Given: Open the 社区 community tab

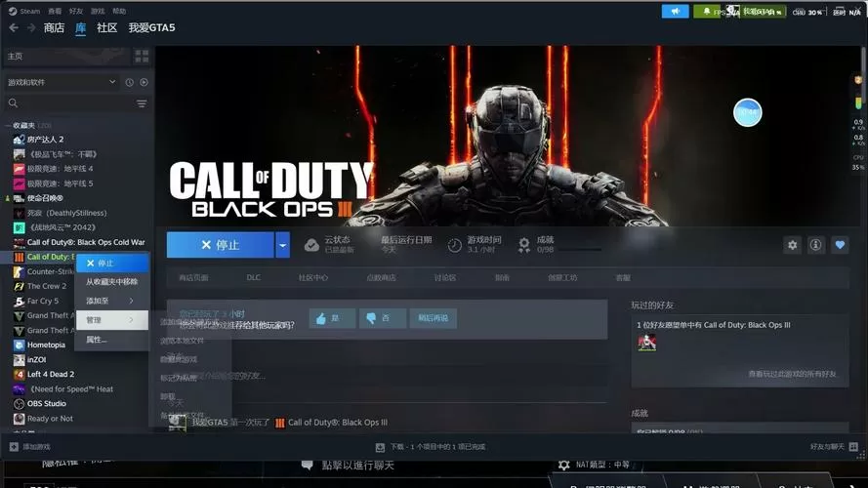Looking at the screenshot, I should coord(106,27).
